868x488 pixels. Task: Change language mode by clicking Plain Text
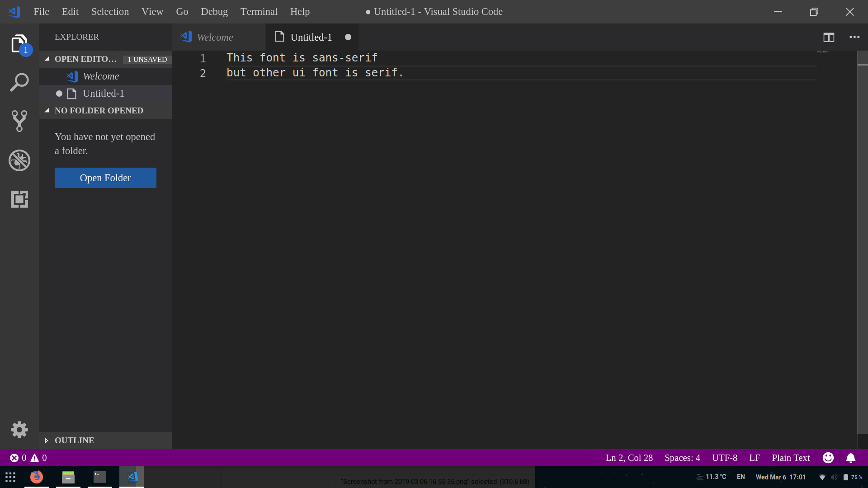click(x=790, y=458)
